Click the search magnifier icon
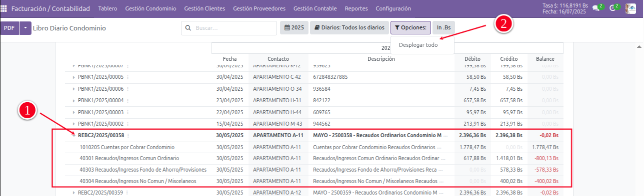This screenshot has width=644, height=196. pyautogui.click(x=188, y=28)
